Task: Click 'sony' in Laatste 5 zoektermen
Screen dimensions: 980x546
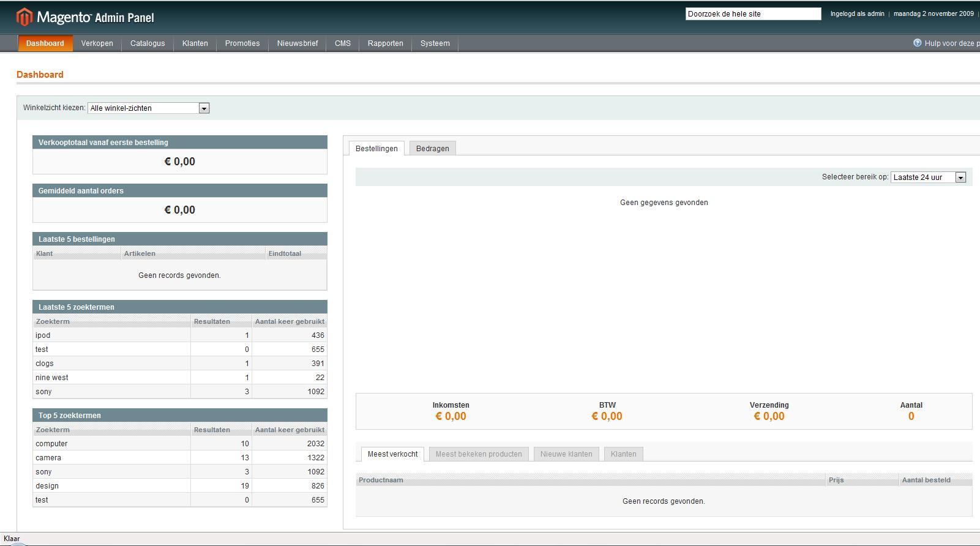Action: pyautogui.click(x=180, y=392)
